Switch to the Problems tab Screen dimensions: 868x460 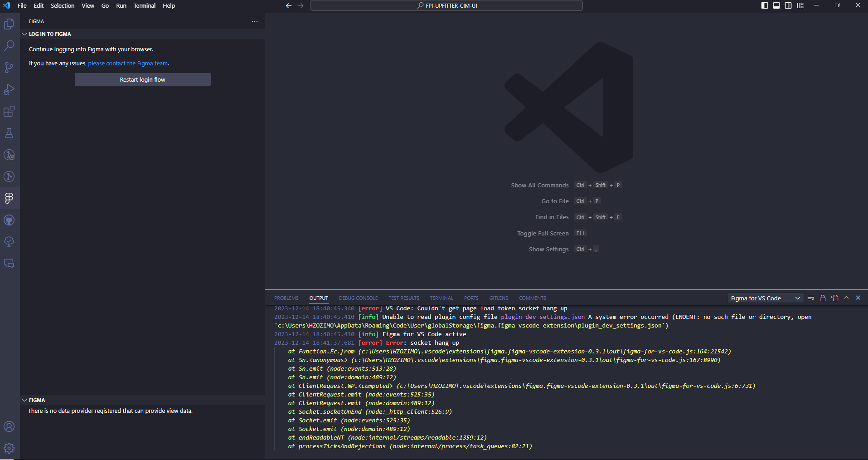286,298
